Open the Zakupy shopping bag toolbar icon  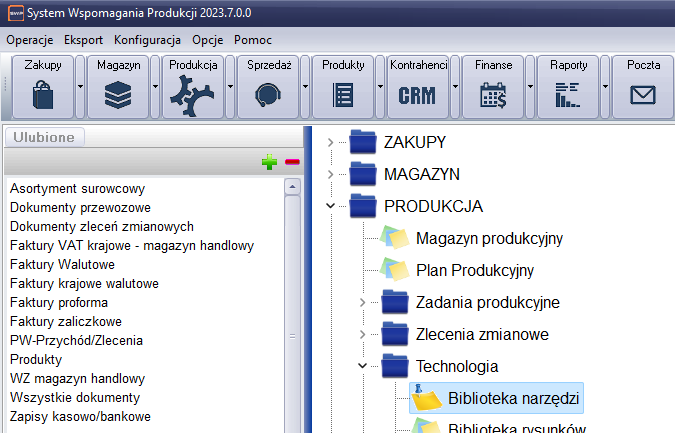43,95
